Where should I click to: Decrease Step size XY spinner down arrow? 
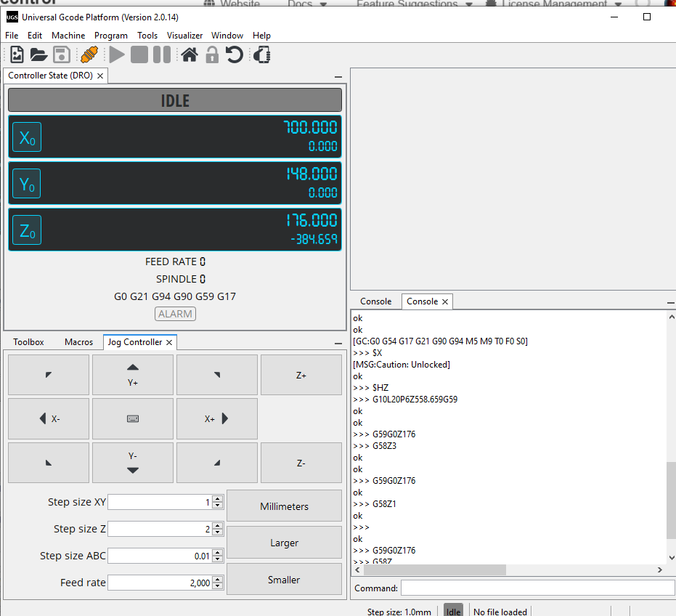(x=218, y=506)
